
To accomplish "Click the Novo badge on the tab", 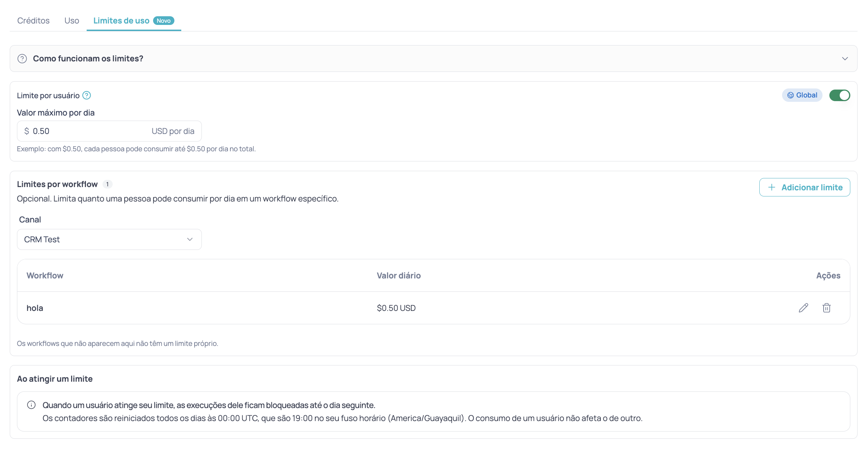I will click(164, 21).
